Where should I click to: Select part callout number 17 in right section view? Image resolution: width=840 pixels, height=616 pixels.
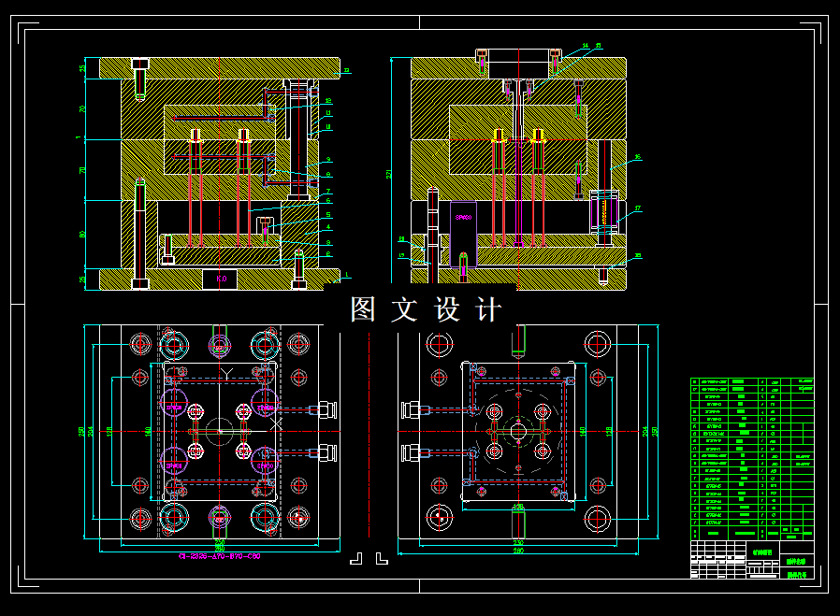pos(638,208)
